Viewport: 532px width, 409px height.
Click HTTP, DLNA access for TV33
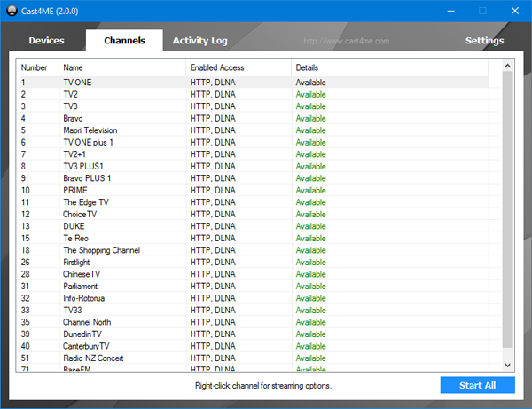pyautogui.click(x=213, y=310)
